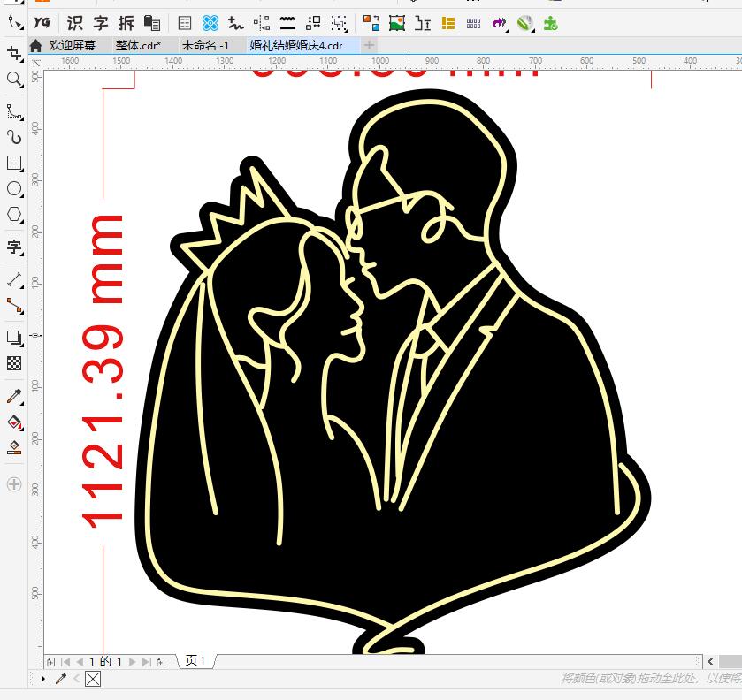Choose the Ellipse tool
742x700 pixels.
(x=14, y=189)
